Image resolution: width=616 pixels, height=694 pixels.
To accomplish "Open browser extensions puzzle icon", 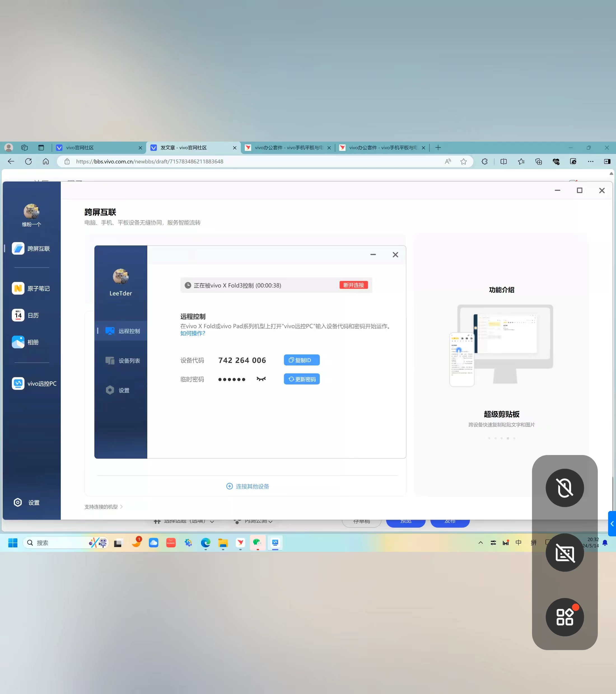I will point(484,161).
